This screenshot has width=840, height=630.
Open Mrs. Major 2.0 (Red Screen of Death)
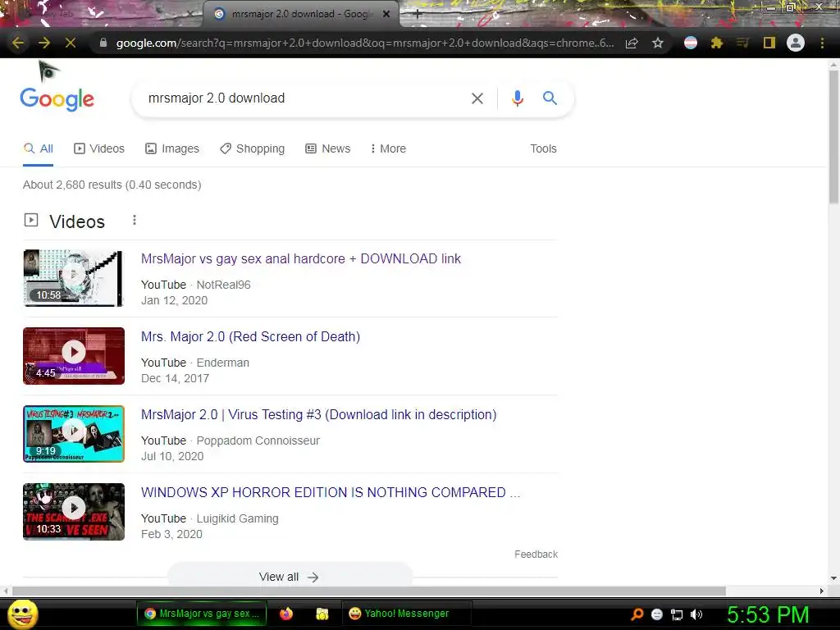pos(250,337)
